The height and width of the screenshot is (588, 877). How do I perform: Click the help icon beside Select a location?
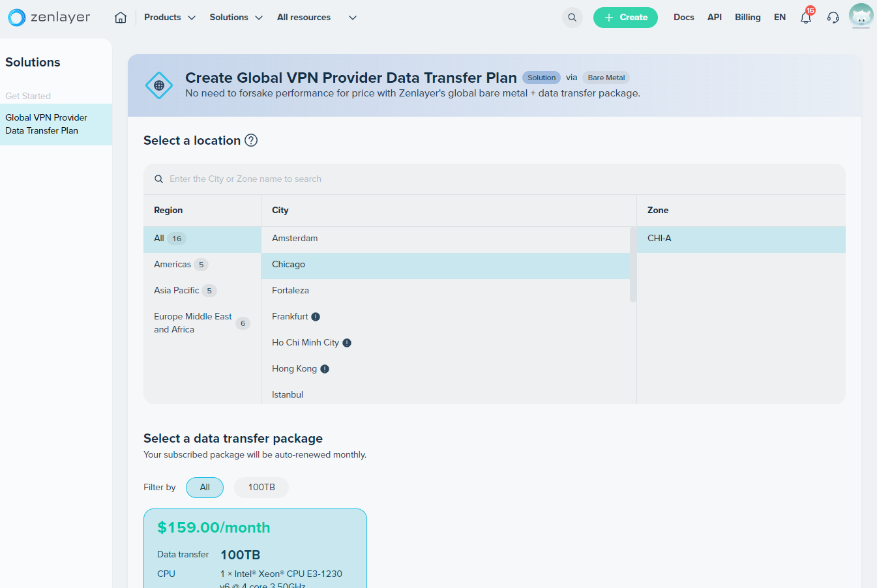[x=251, y=140]
